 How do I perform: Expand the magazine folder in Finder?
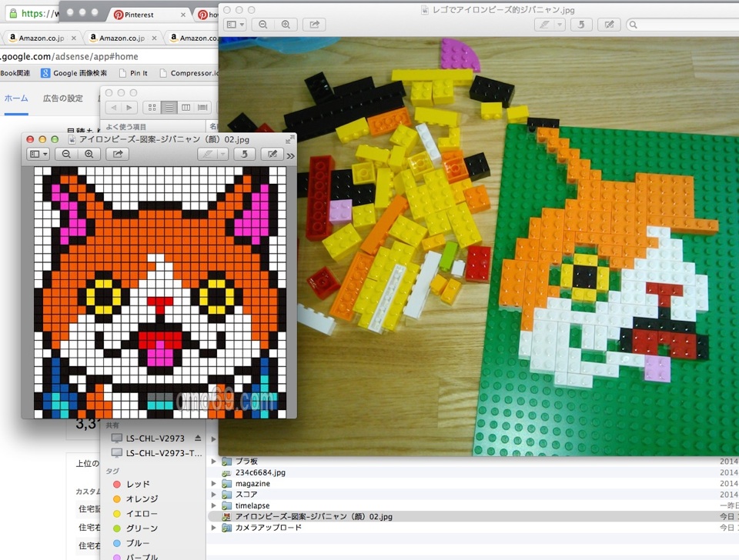click(213, 483)
